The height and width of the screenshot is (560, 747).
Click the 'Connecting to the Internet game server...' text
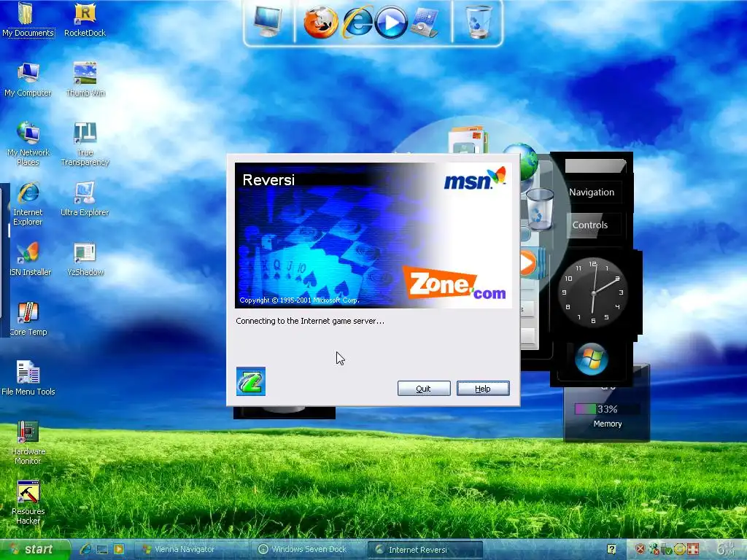tap(310, 321)
